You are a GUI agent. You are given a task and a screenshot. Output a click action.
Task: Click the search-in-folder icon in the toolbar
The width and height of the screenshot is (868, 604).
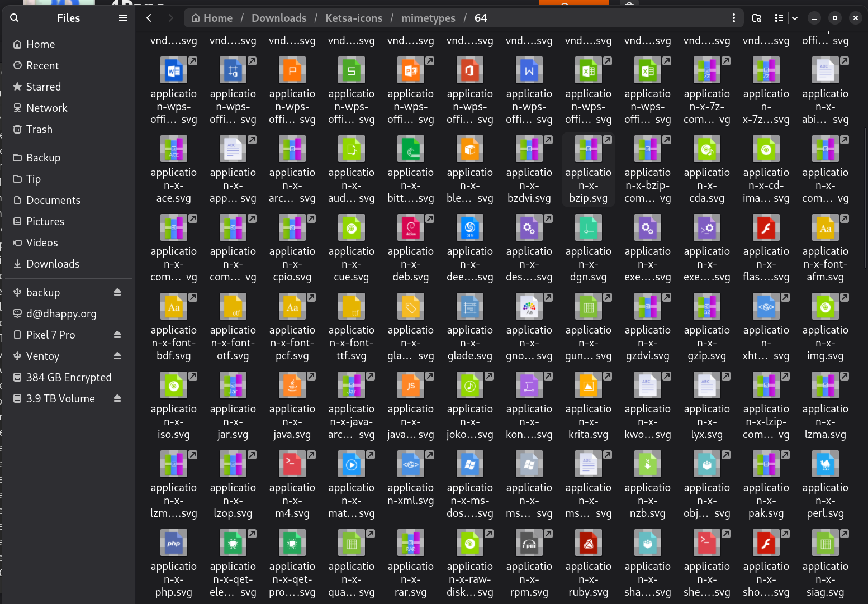click(x=757, y=18)
